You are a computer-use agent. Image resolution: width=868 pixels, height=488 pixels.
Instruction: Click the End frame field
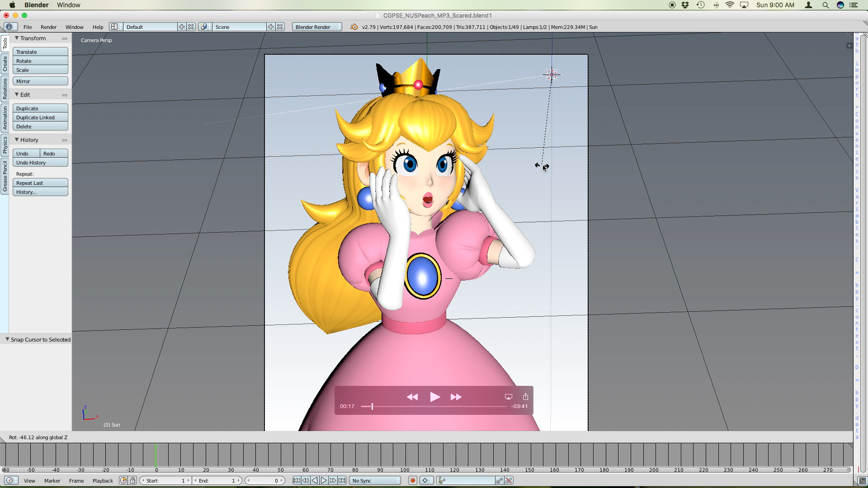[x=217, y=480]
